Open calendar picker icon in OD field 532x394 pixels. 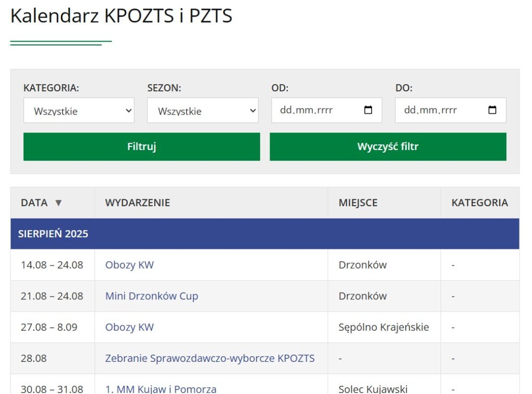coord(368,110)
